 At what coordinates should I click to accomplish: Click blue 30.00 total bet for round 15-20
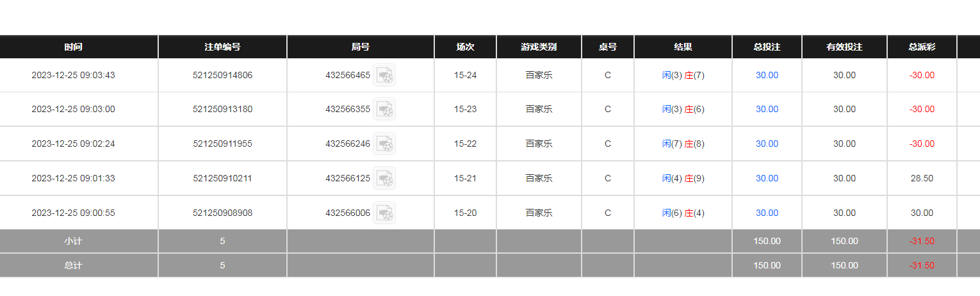pos(767,213)
